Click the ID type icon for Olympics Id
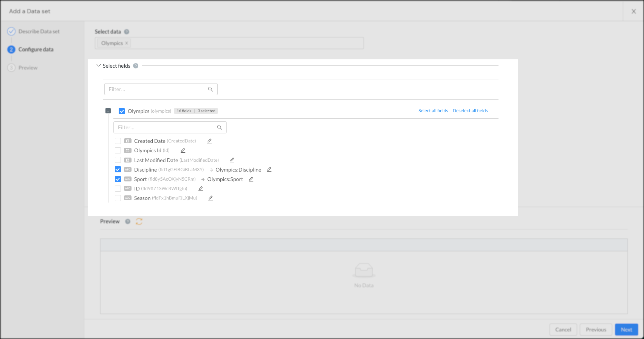Screen dimensions: 644x339 coord(128,150)
